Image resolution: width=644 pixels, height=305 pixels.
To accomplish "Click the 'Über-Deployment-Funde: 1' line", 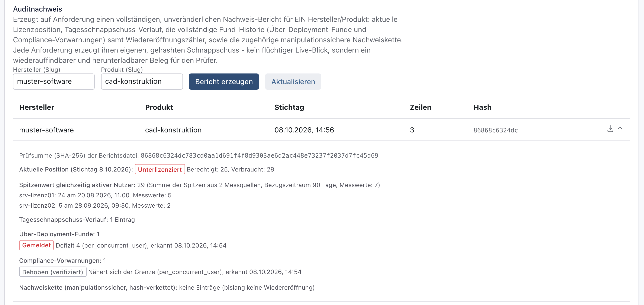I will coord(59,234).
